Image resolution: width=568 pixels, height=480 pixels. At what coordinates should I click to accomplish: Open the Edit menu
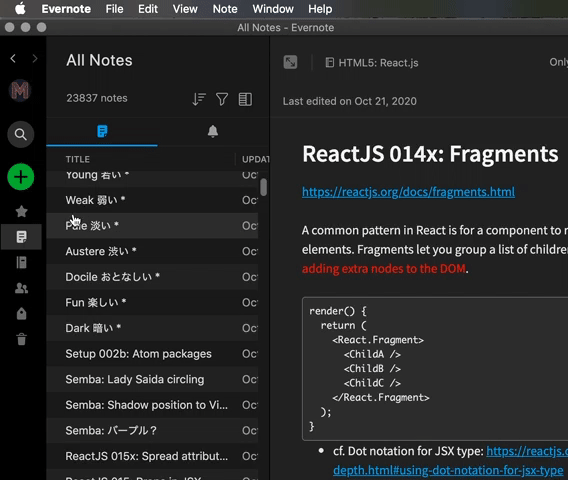coord(148,9)
